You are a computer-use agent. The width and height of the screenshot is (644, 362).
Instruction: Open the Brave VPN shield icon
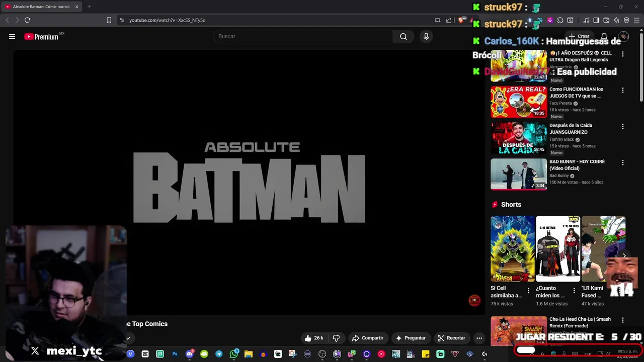pyautogui.click(x=626, y=20)
